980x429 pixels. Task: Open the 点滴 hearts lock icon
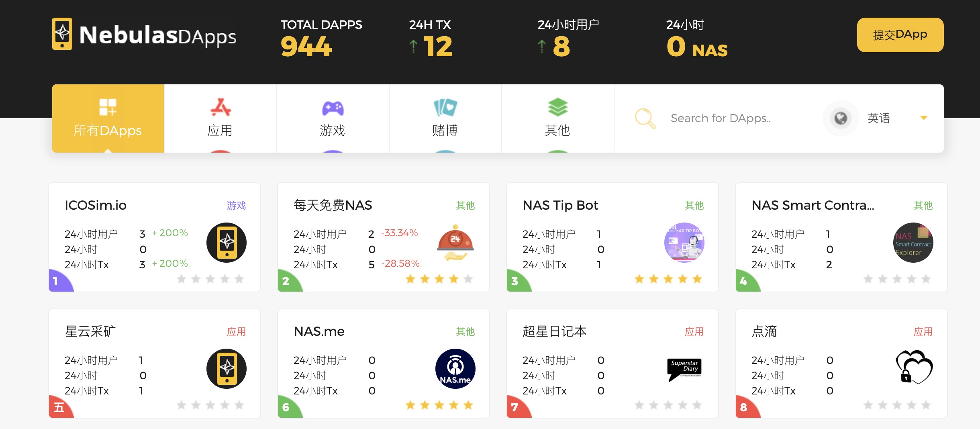pyautogui.click(x=914, y=367)
